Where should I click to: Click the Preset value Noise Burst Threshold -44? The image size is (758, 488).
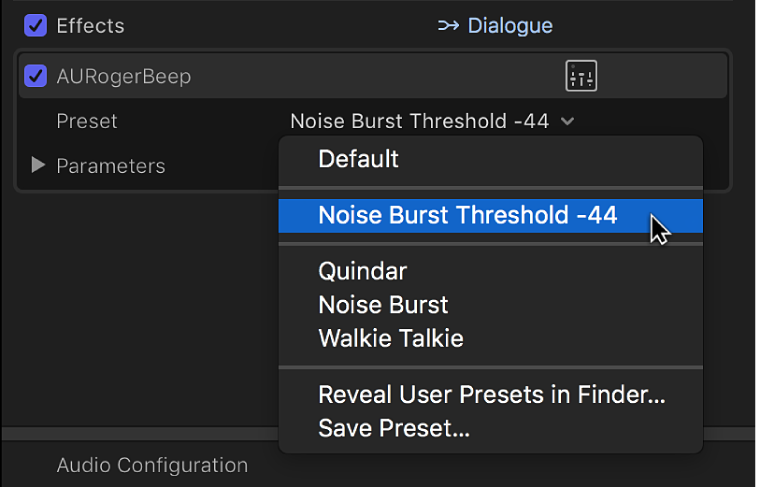tap(419, 121)
